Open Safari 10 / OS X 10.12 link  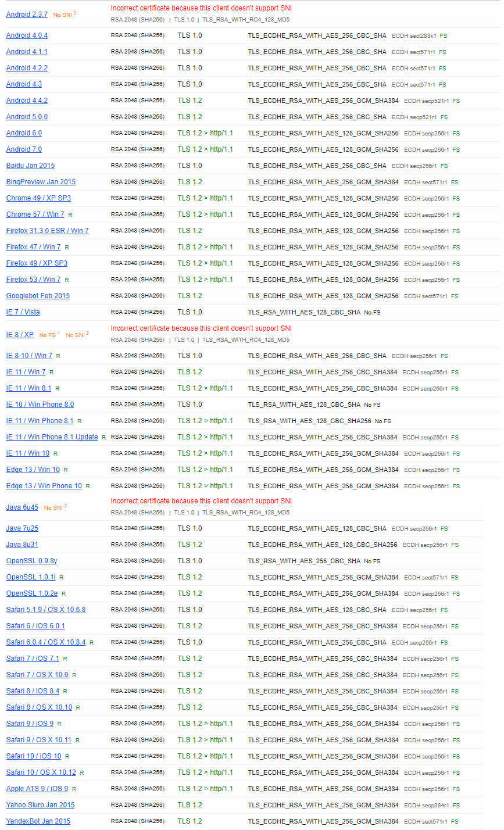click(41, 772)
